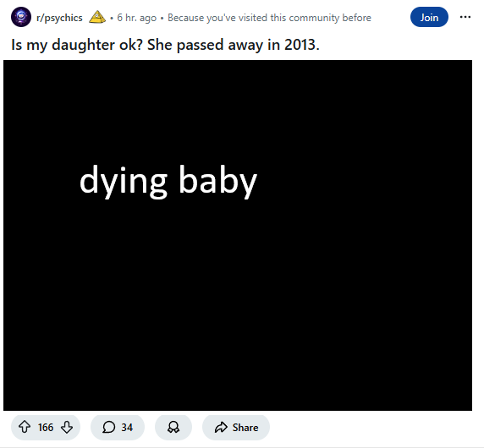
Task: Join the r/psychics community
Action: 429,17
